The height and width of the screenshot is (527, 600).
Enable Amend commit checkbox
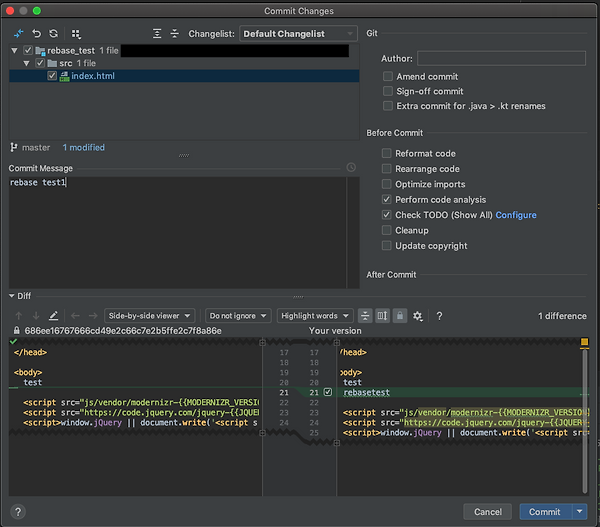pyautogui.click(x=388, y=76)
